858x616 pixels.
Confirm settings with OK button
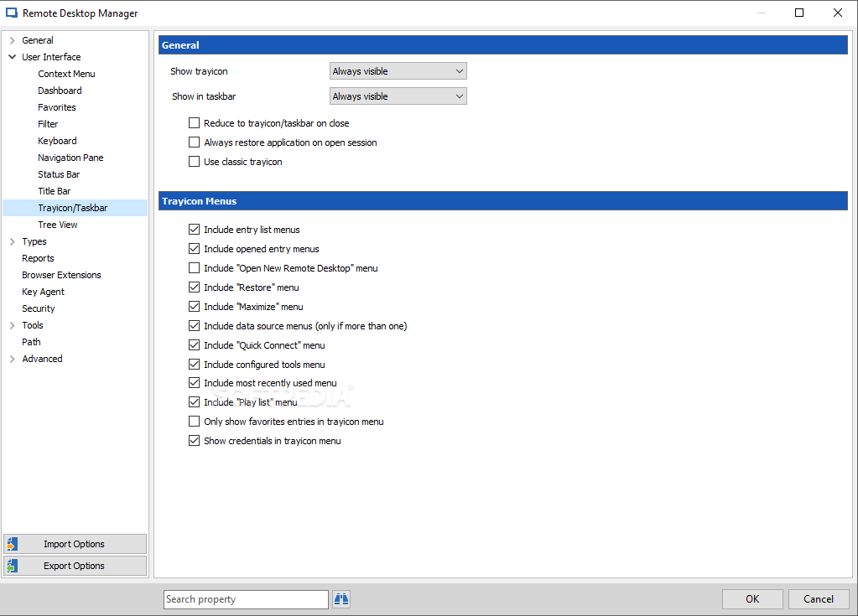(752, 599)
